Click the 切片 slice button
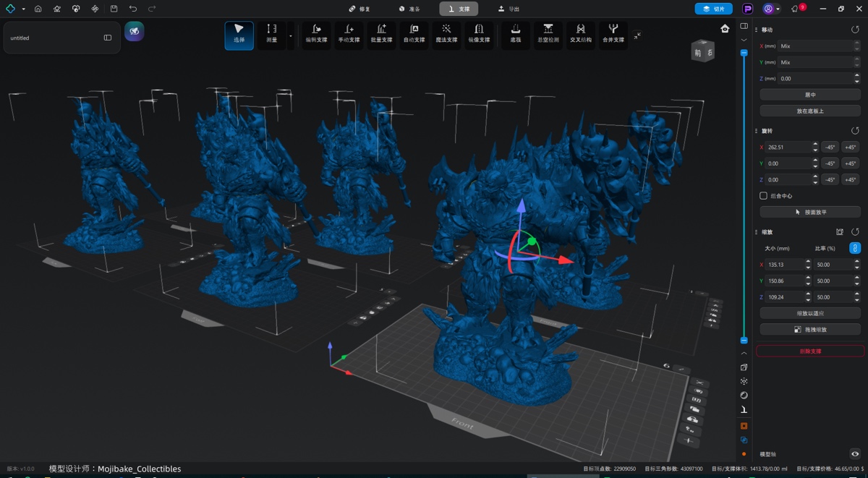Screen dimensions: 868x478 pos(713,9)
